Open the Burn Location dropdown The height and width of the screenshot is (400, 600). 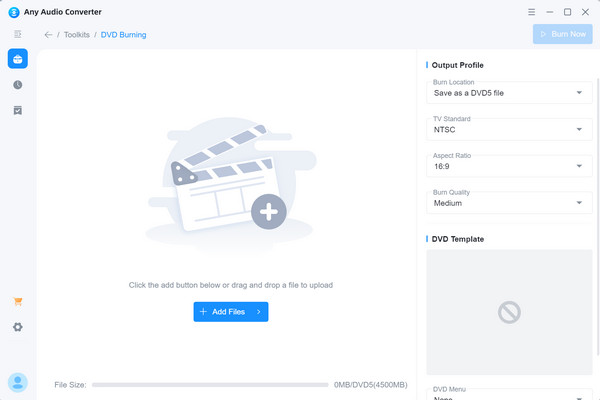coord(509,93)
